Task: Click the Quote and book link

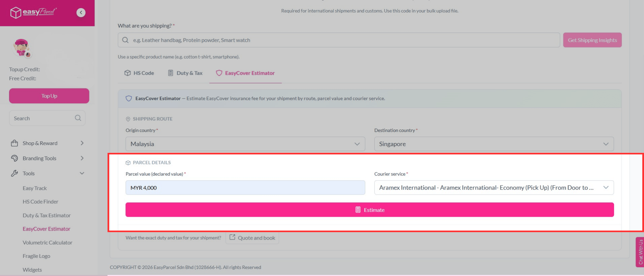Action: click(x=252, y=238)
